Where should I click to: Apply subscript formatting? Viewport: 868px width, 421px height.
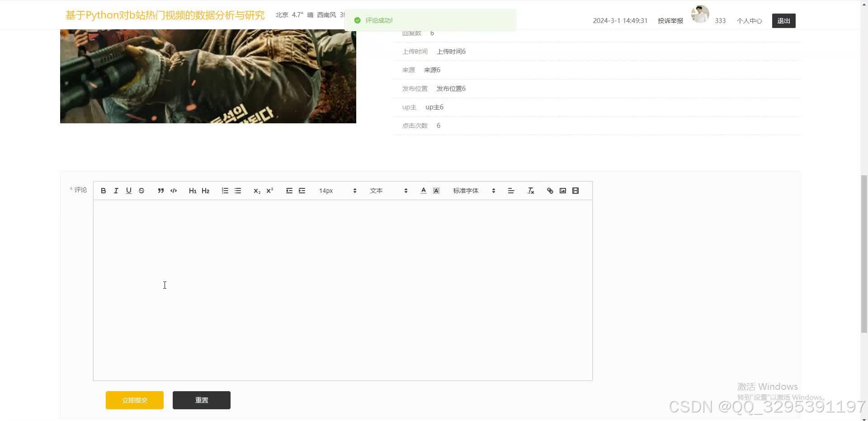257,191
